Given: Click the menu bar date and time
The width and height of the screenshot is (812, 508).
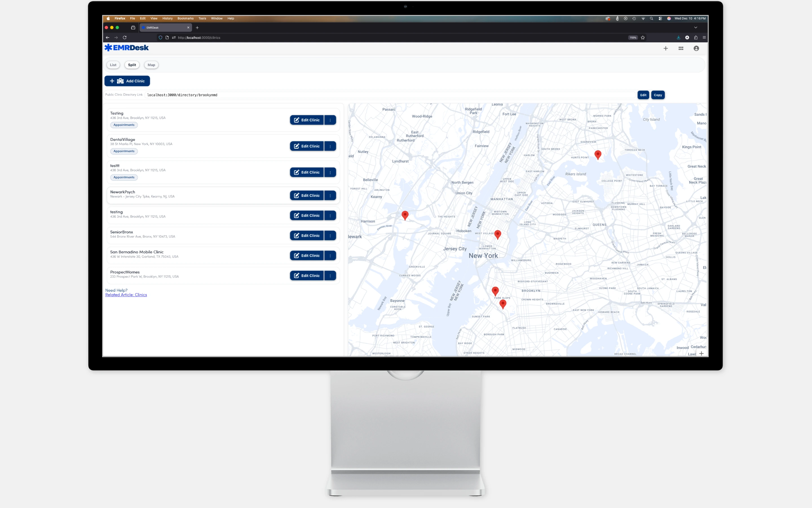Looking at the screenshot, I should coord(690,18).
